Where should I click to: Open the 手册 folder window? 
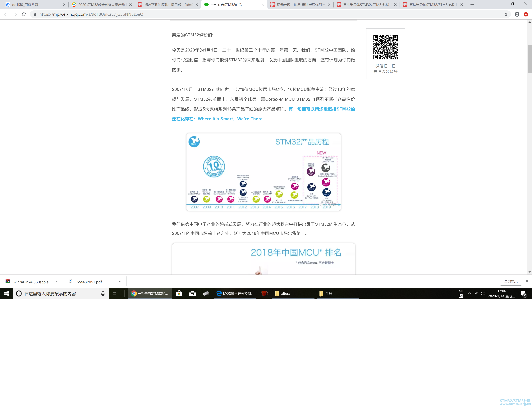(338, 293)
